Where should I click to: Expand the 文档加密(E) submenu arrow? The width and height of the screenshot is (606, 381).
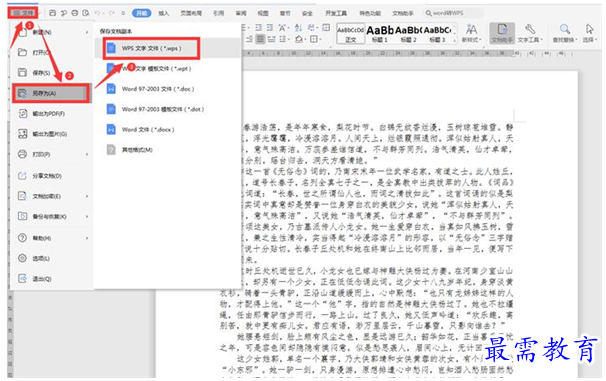click(87, 196)
